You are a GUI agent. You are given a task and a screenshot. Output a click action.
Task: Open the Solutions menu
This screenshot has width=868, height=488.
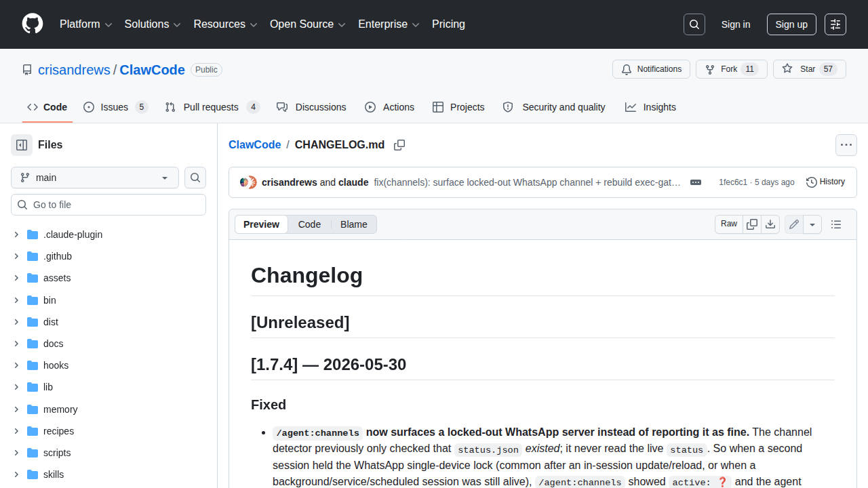(x=153, y=24)
